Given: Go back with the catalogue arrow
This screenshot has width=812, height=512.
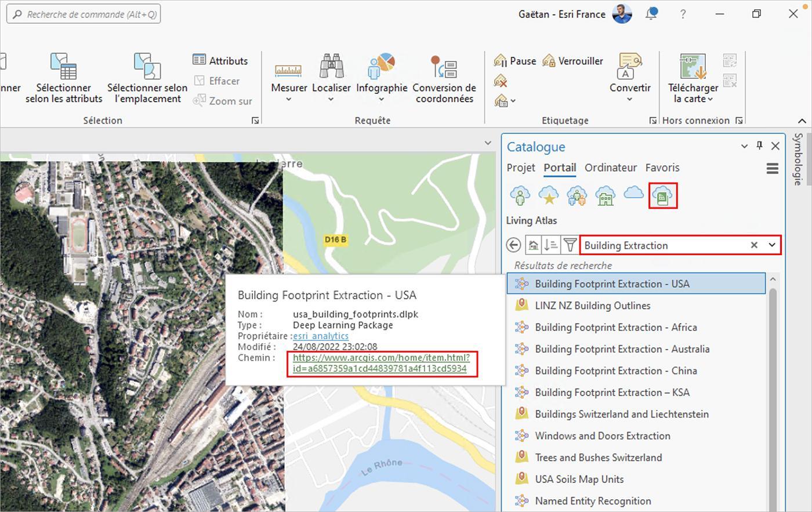Looking at the screenshot, I should click(x=513, y=245).
